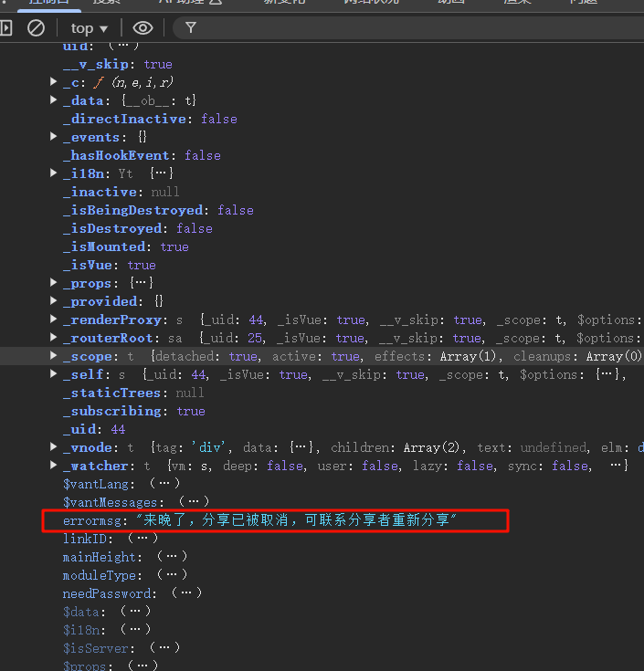
Task: Select the _directInactive property name
Action: pyautogui.click(x=124, y=119)
